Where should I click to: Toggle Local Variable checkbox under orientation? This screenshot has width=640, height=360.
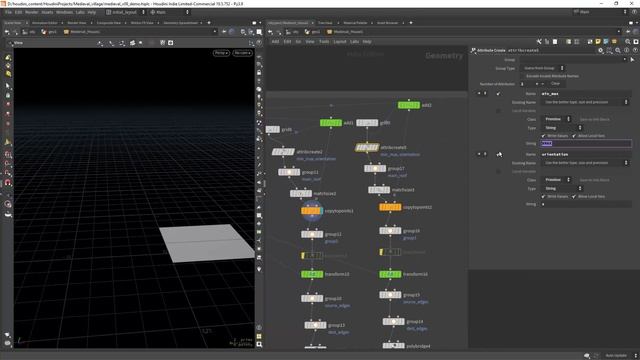pyautogui.click(x=498, y=171)
